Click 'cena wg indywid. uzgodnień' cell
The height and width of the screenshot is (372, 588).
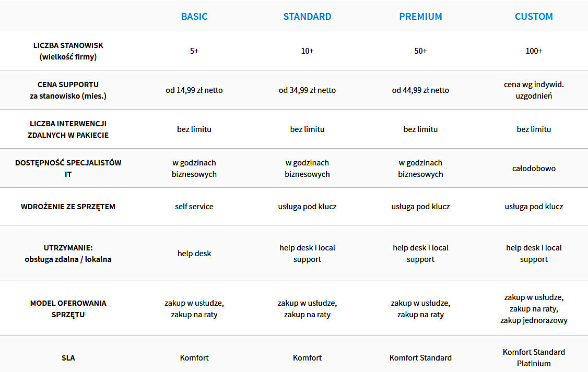click(534, 90)
